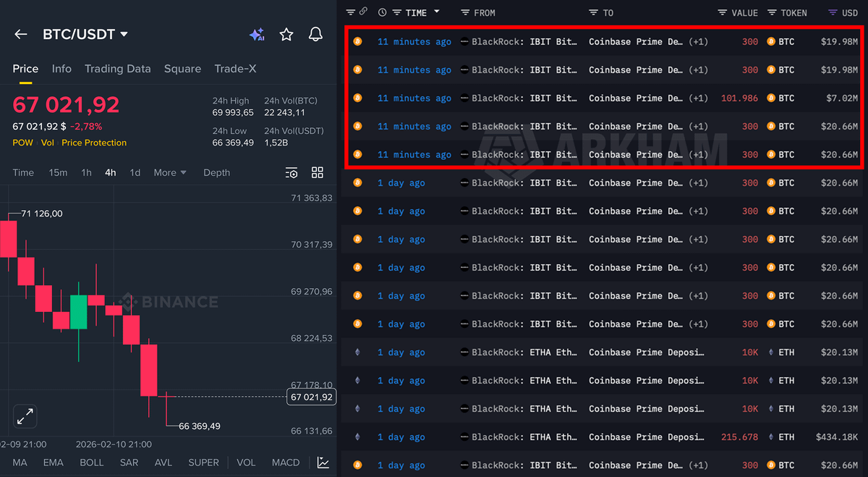Toggle the VOL sub-indicator
Image resolution: width=868 pixels, height=477 pixels.
point(246,463)
